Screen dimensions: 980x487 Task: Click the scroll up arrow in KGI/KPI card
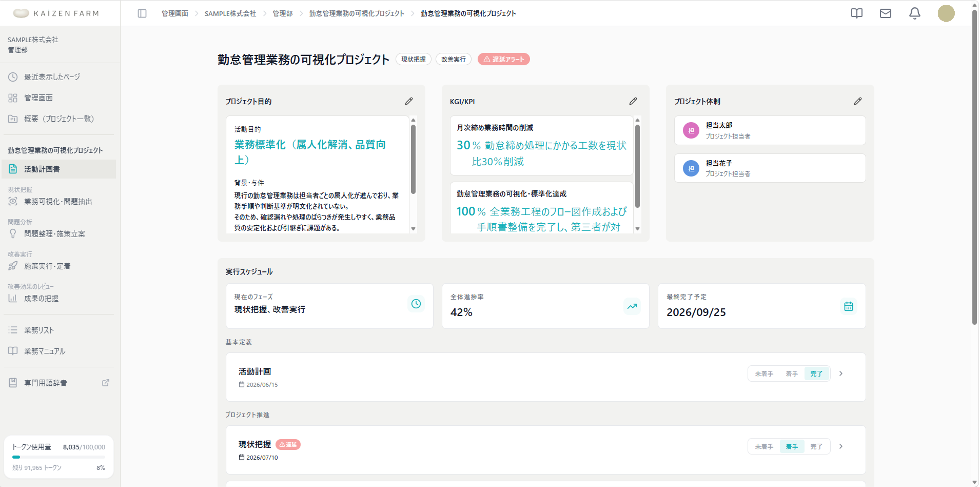637,120
